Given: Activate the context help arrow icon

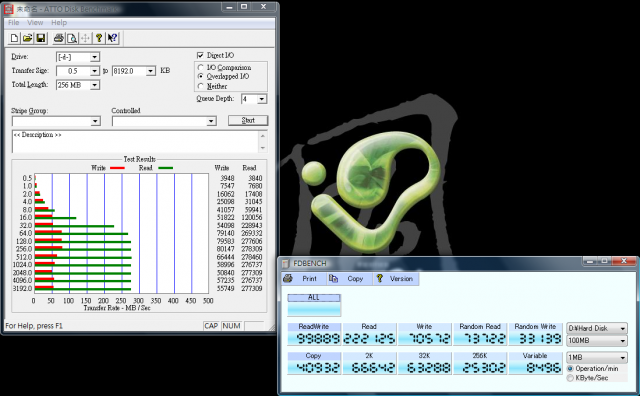Looking at the screenshot, I should tap(112, 38).
